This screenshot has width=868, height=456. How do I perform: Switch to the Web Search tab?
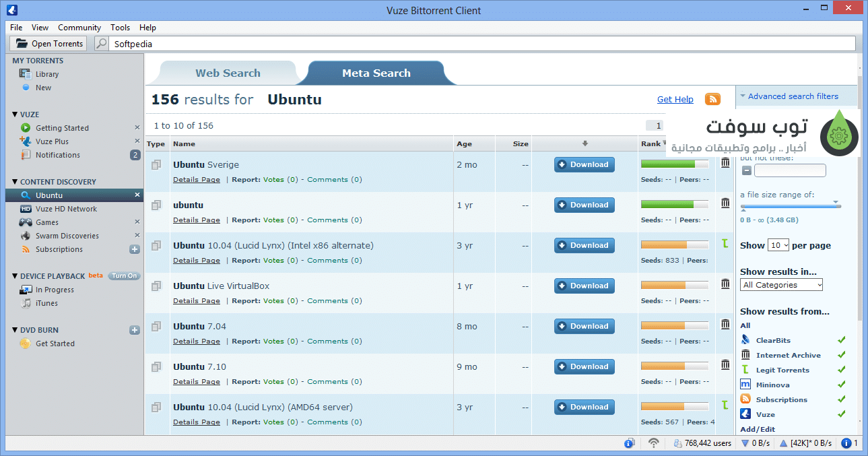[228, 73]
